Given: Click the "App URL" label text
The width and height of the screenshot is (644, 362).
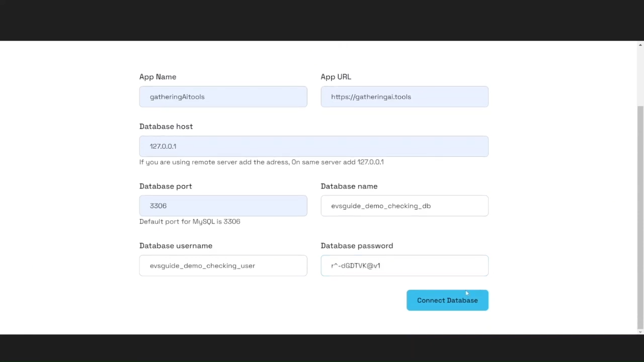Looking at the screenshot, I should (336, 77).
